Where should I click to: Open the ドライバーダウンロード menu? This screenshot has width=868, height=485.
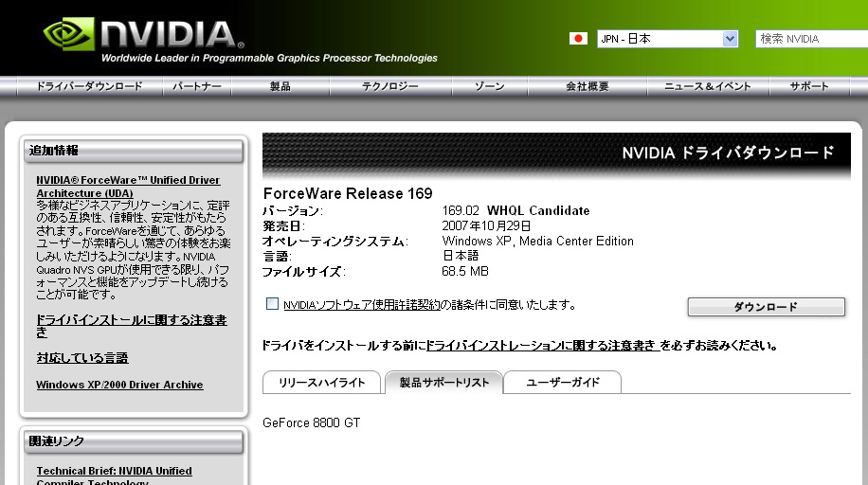[x=90, y=86]
